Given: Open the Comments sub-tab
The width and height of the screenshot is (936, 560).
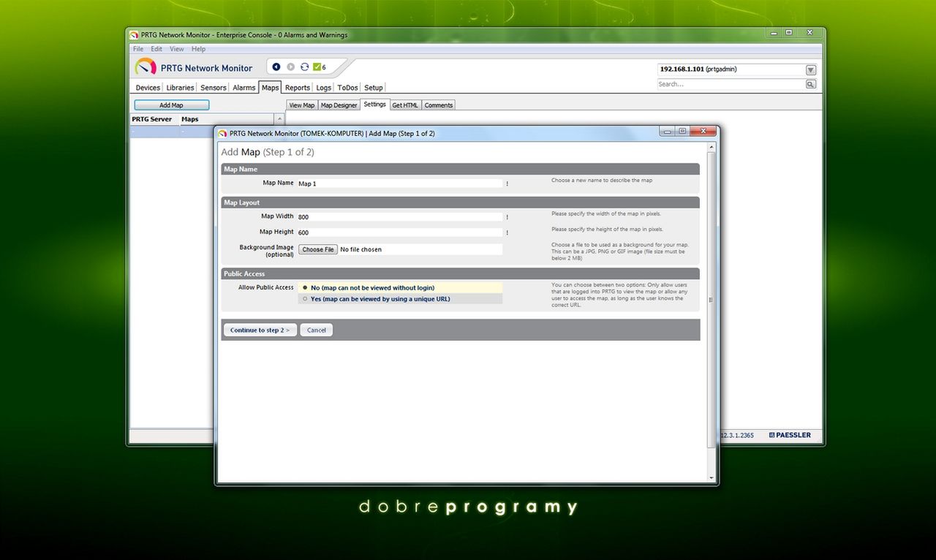Looking at the screenshot, I should tap(439, 105).
